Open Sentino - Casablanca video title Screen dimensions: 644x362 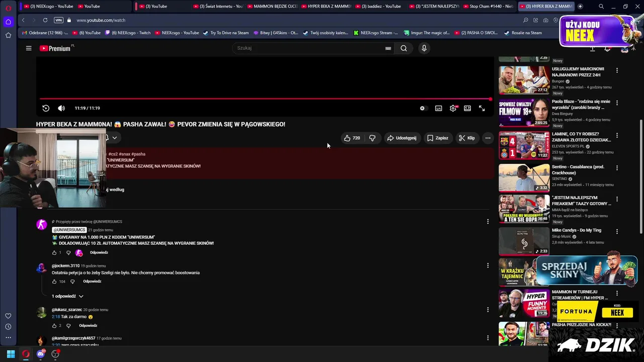pyautogui.click(x=578, y=169)
